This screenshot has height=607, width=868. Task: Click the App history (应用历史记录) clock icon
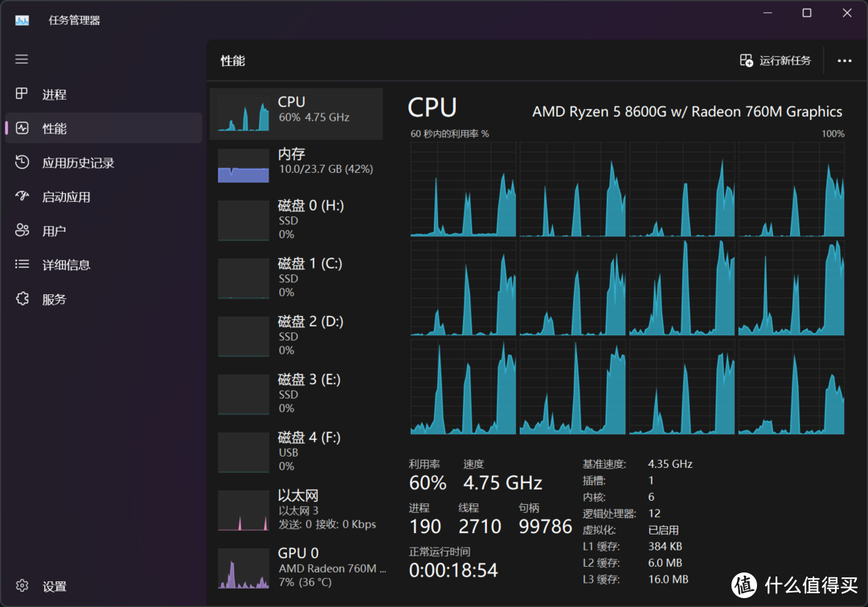[22, 162]
